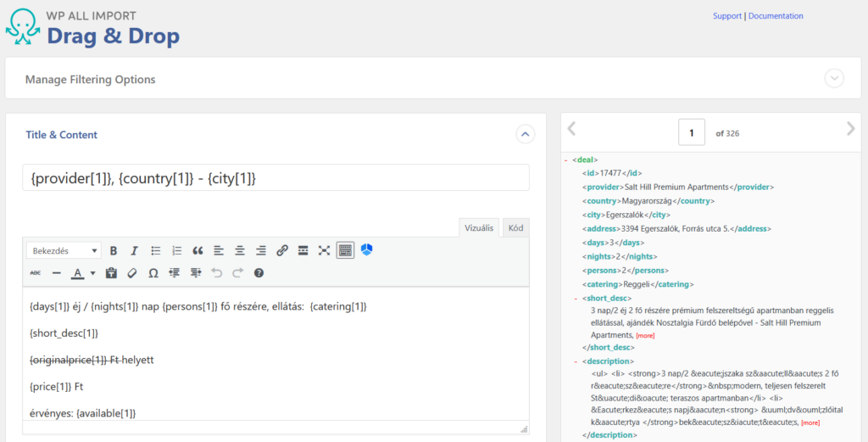Collapse the description XML node

(x=576, y=361)
